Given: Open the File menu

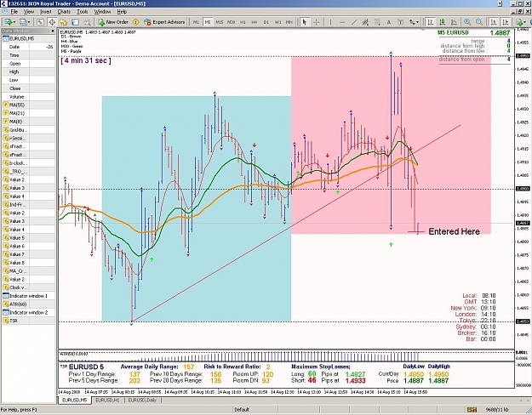Looking at the screenshot, I should 14,12.
